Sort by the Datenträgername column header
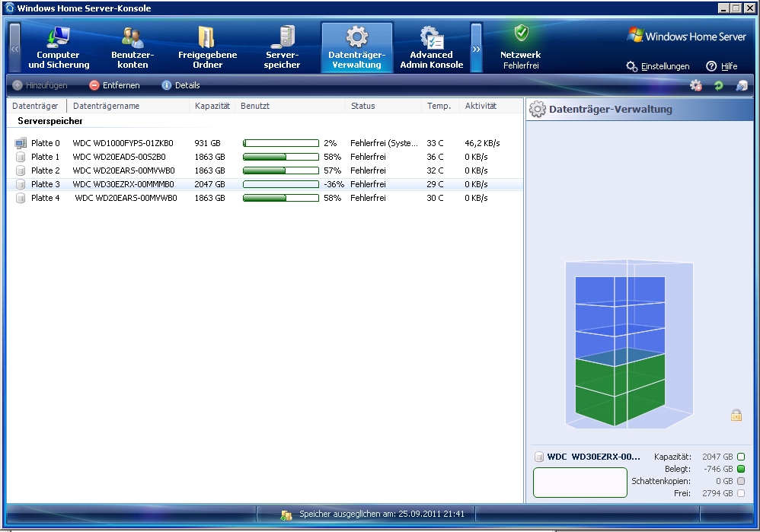Image resolution: width=760 pixels, height=532 pixels. pos(128,106)
